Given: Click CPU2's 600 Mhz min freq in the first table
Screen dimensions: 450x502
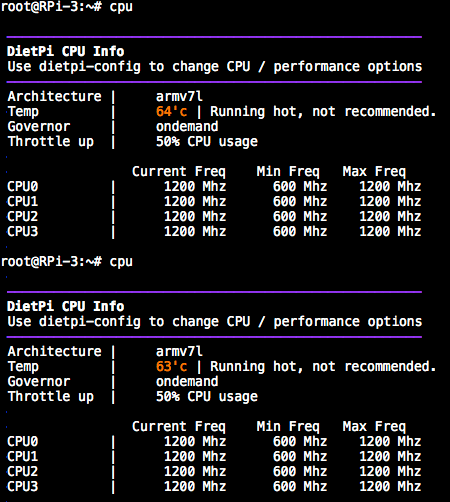Looking at the screenshot, I should pos(300,216).
